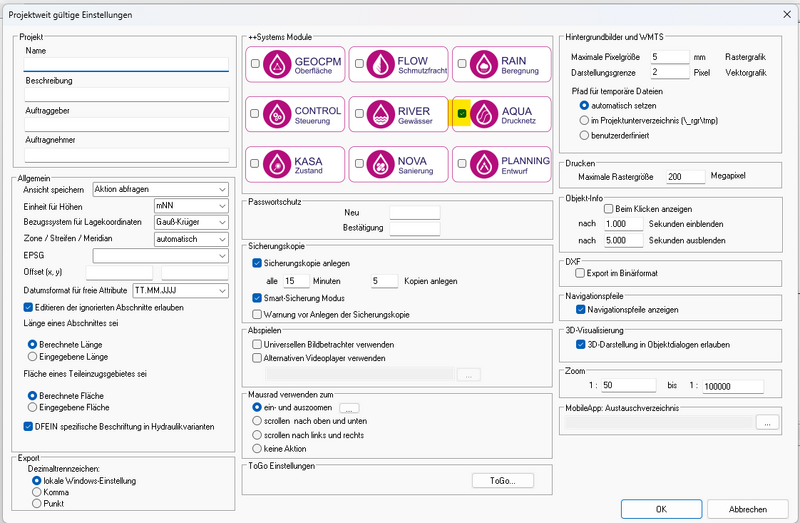Toggle Editieren der ignorierten Abschnitte erlauben

pyautogui.click(x=28, y=307)
